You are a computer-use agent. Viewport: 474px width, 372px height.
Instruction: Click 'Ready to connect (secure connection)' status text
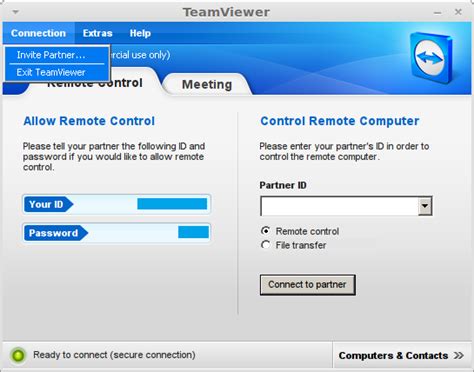[114, 355]
